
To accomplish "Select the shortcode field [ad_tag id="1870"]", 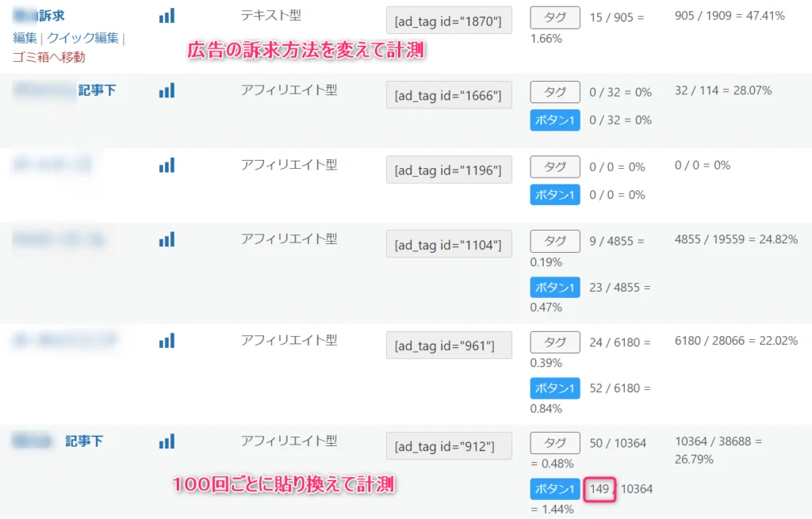I will point(449,21).
